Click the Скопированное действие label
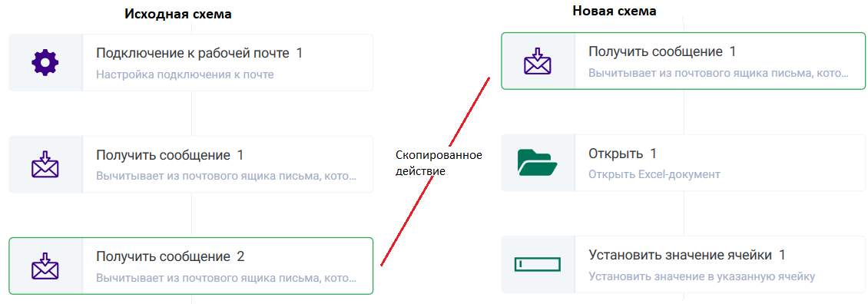 pos(439,164)
